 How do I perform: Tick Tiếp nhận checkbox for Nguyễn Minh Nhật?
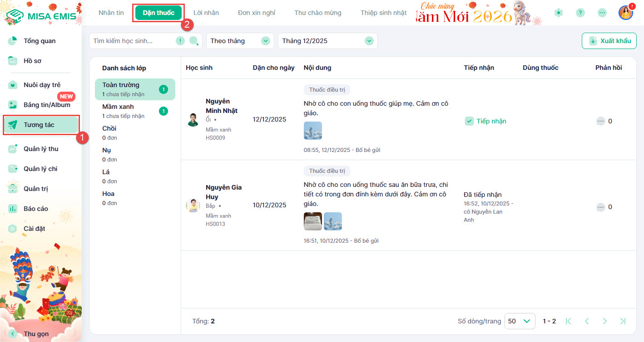pos(469,121)
